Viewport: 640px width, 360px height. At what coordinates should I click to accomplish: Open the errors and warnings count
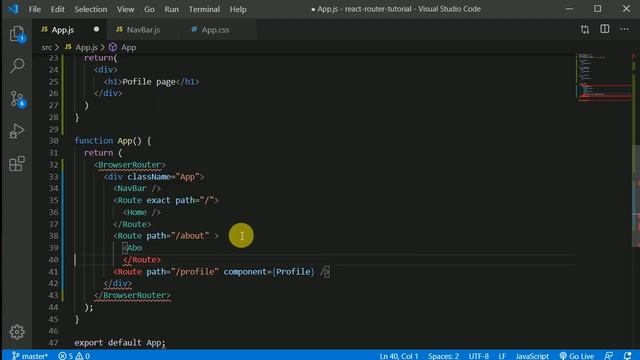coord(74,356)
